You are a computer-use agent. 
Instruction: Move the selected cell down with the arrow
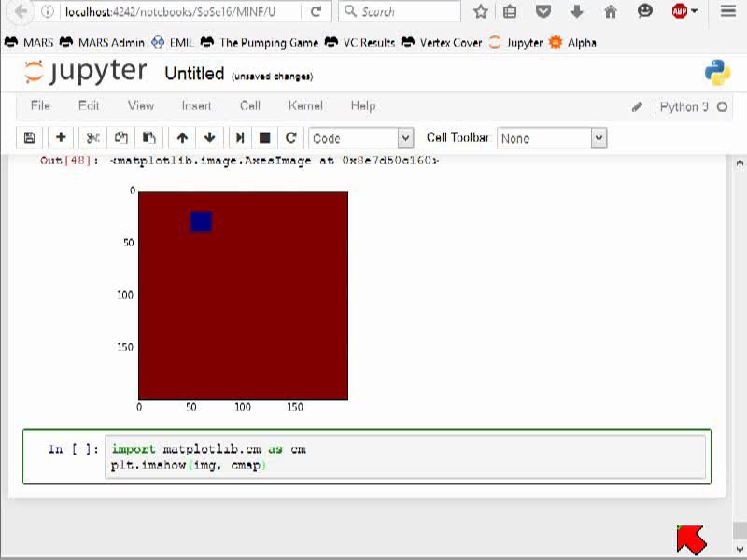pos(209,137)
